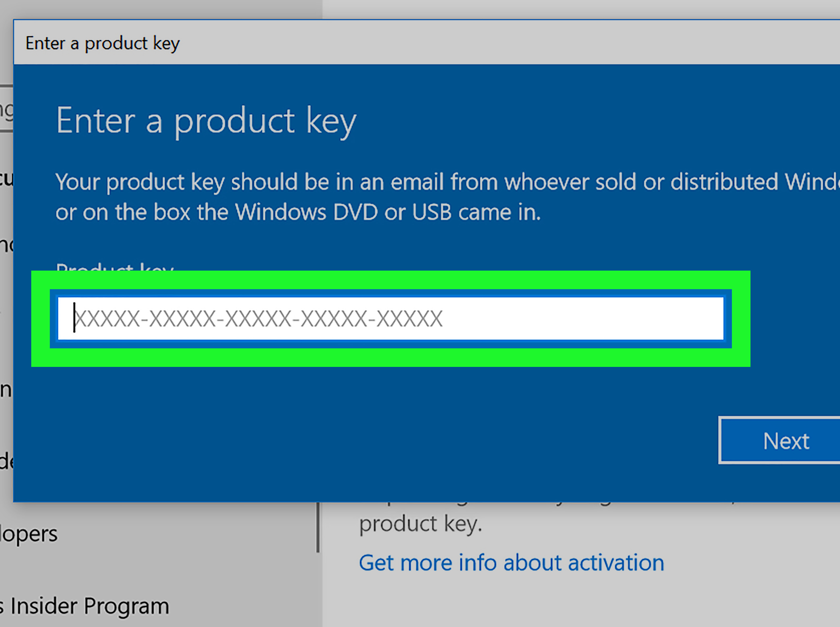Click the XXXXX-XXXXX placeholder text in the field
The height and width of the screenshot is (627, 840).
tap(258, 318)
